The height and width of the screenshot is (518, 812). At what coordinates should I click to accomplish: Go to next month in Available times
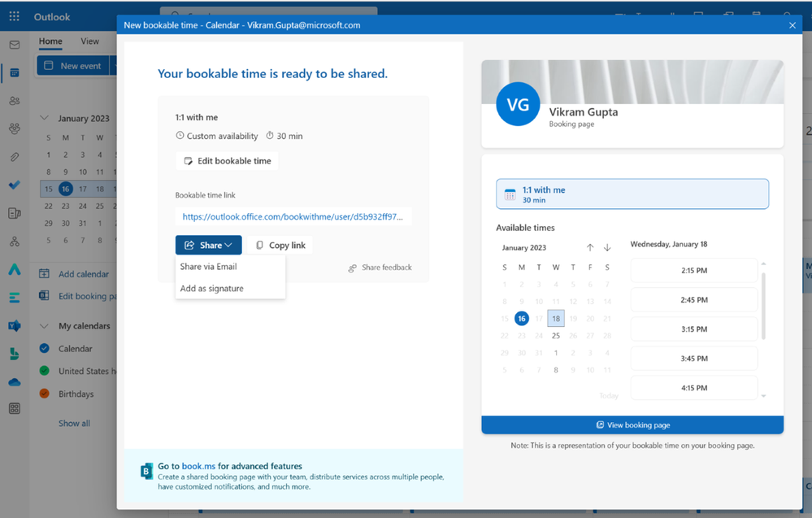(x=607, y=247)
